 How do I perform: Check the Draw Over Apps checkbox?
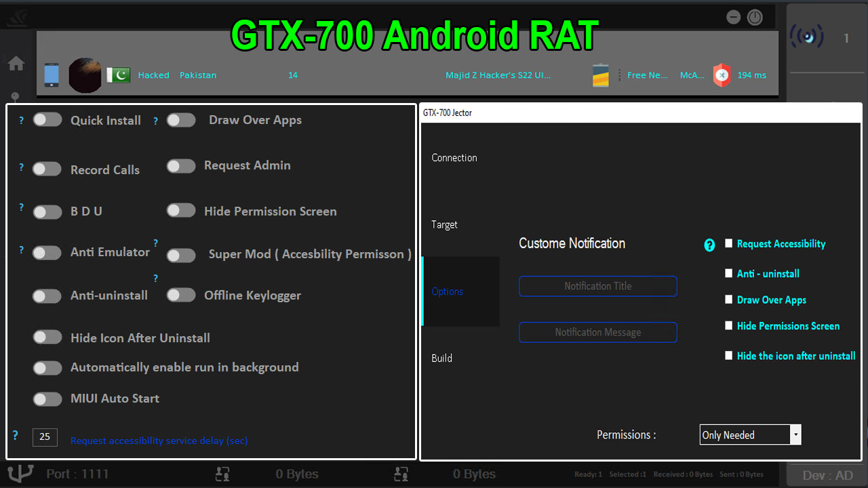(x=729, y=300)
